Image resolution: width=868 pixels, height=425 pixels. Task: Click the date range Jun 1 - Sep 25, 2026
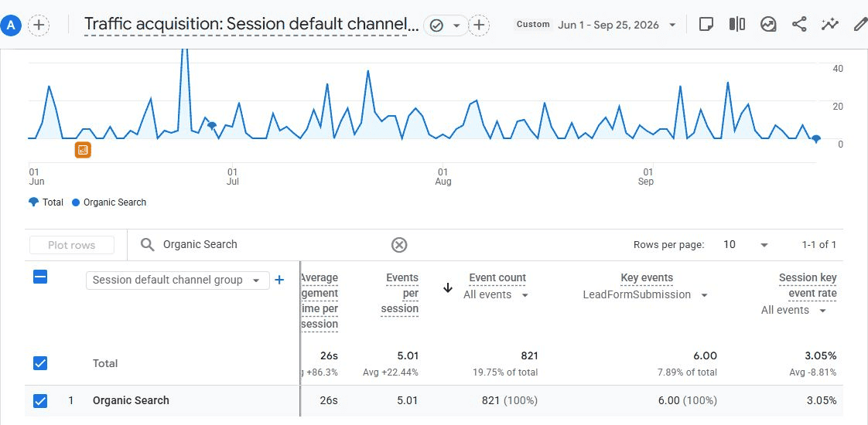[x=608, y=25]
